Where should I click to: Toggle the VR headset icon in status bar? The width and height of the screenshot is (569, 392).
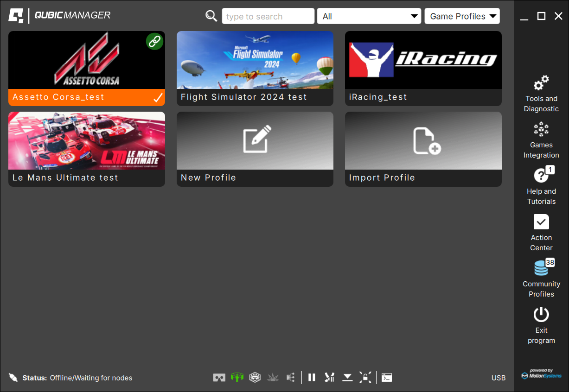pos(219,378)
